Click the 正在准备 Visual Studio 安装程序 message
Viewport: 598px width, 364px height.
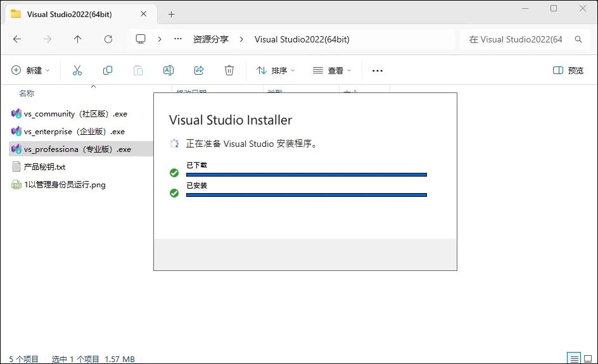coord(251,144)
